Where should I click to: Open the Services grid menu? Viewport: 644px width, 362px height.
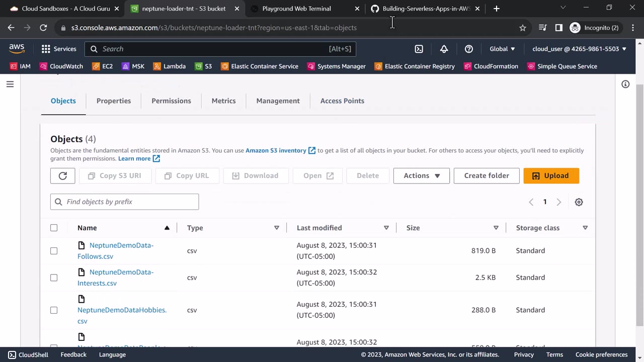tap(59, 49)
